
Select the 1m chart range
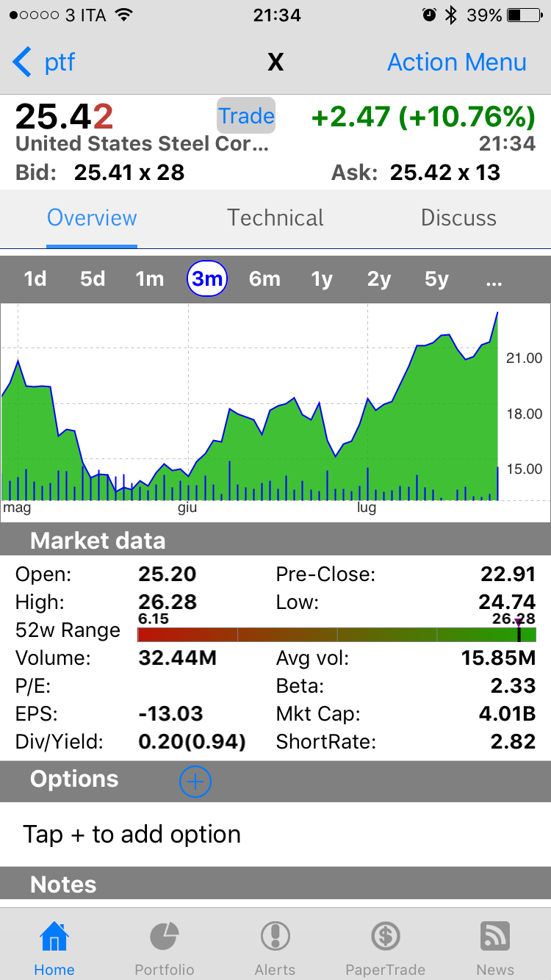(x=149, y=279)
